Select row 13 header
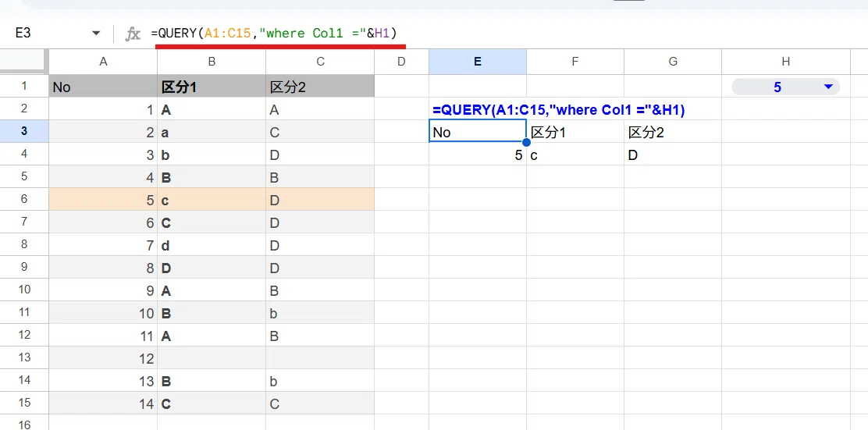This screenshot has height=430, width=868. (23, 357)
